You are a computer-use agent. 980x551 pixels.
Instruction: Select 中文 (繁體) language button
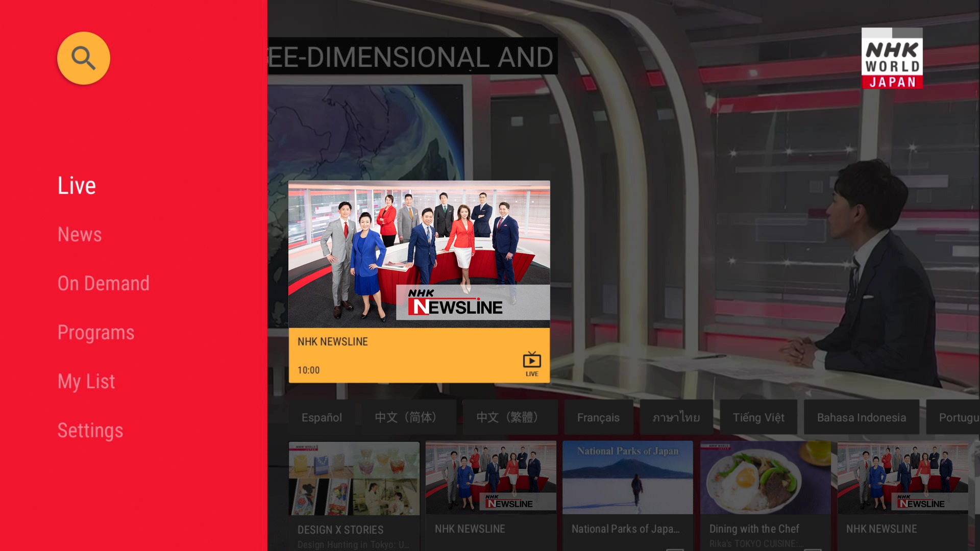click(x=510, y=417)
